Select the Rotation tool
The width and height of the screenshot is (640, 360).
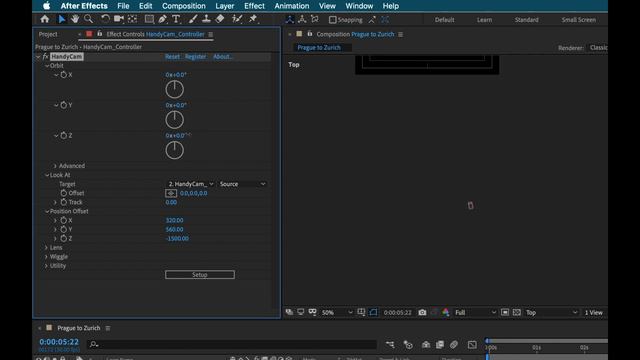click(105, 19)
